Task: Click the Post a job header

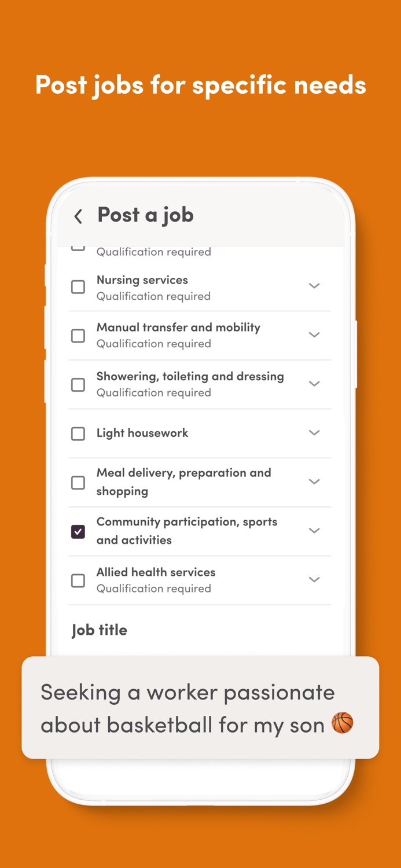Action: pos(145,215)
